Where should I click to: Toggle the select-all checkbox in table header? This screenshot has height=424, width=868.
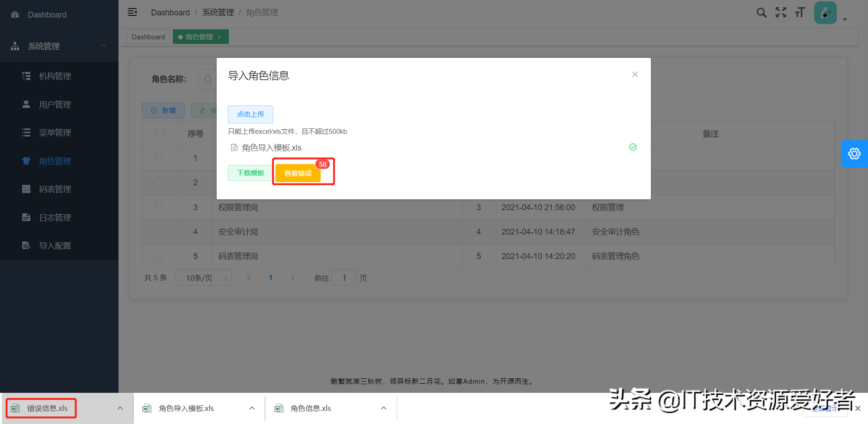point(160,133)
